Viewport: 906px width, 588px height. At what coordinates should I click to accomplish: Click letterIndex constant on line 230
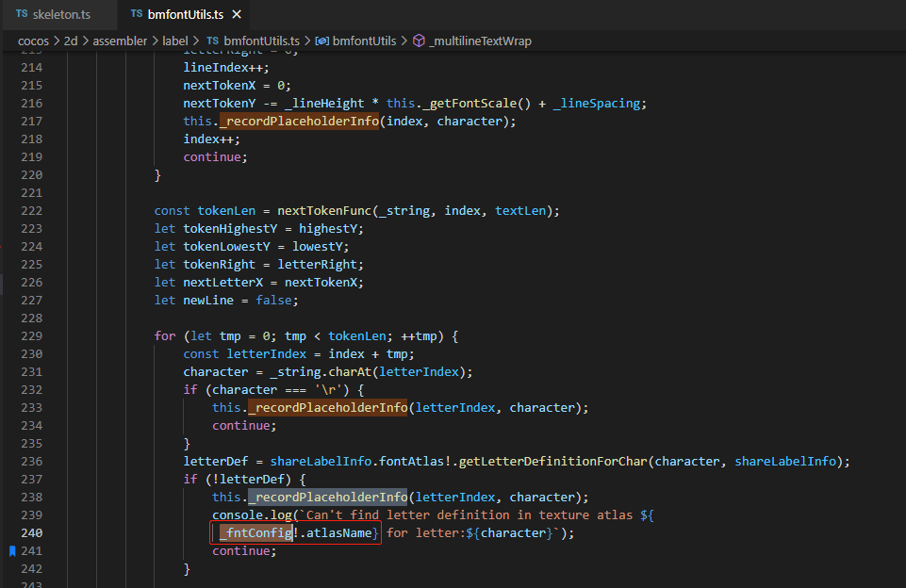(267, 354)
